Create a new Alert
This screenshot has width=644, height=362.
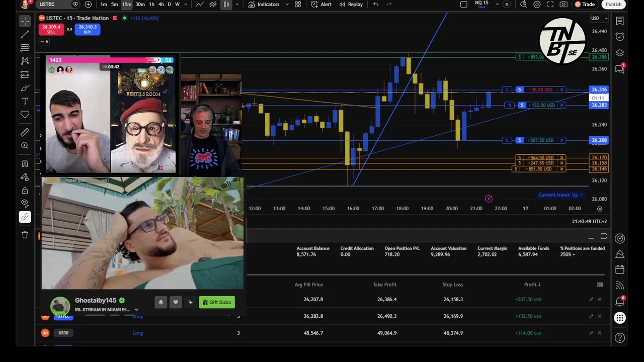321,5
